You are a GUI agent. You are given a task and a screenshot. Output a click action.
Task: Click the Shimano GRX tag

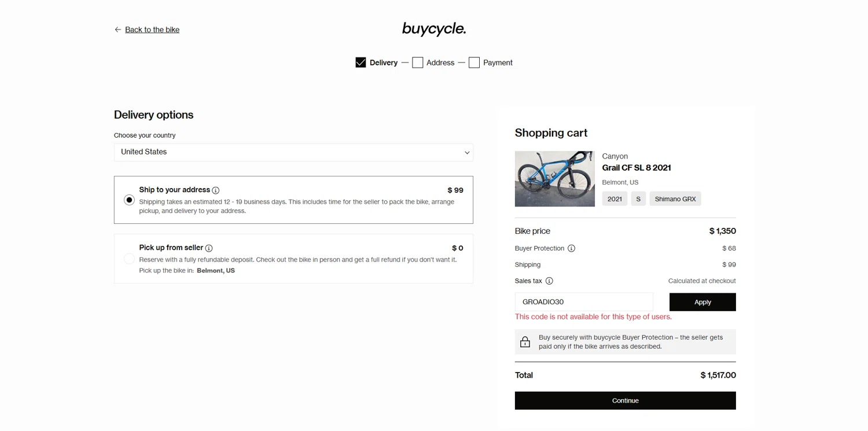point(675,199)
